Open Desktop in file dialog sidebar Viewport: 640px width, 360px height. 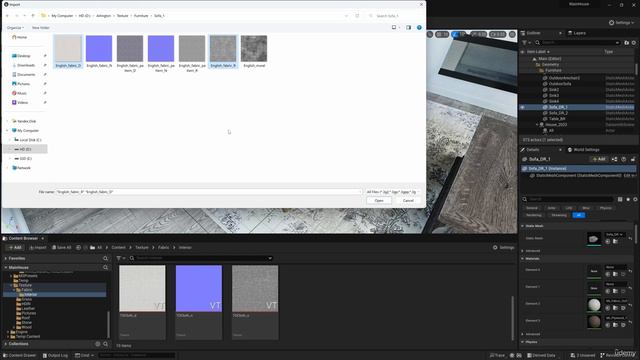click(x=21, y=56)
